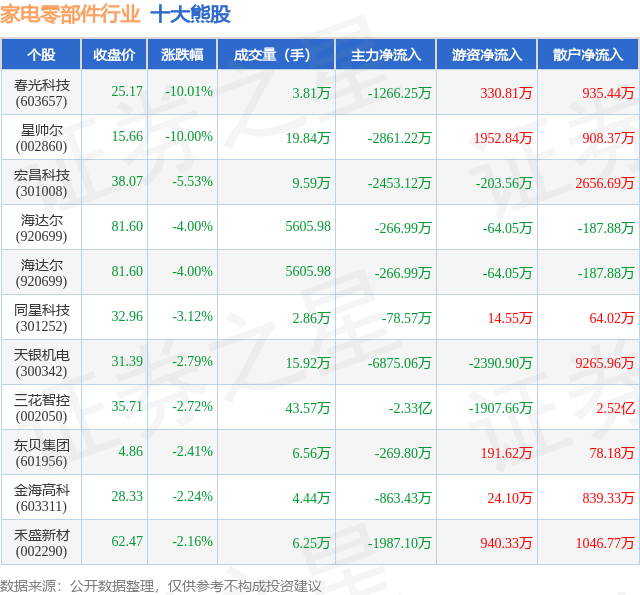Image resolution: width=640 pixels, height=595 pixels.
Task: Select stock 天银机电 (300342)
Action: coord(41,363)
